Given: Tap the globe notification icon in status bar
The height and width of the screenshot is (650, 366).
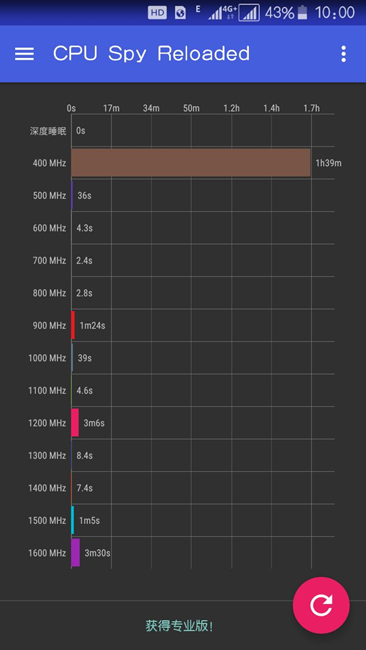Looking at the screenshot, I should tap(180, 13).
